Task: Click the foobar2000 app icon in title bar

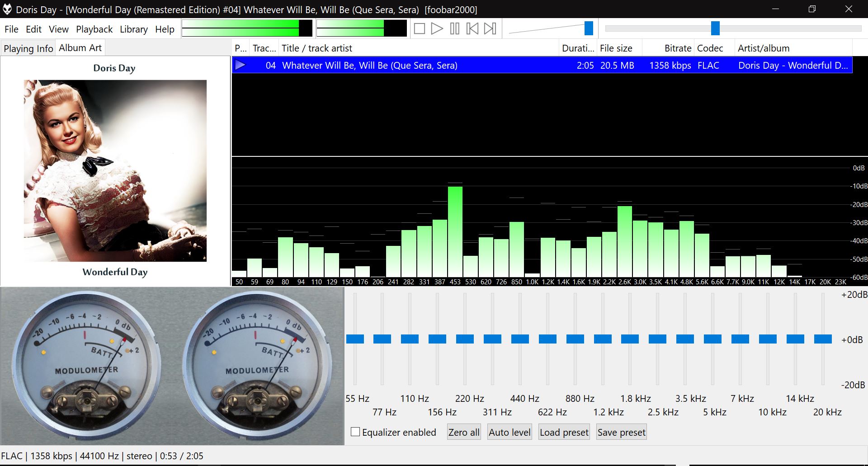Action: 7,9
